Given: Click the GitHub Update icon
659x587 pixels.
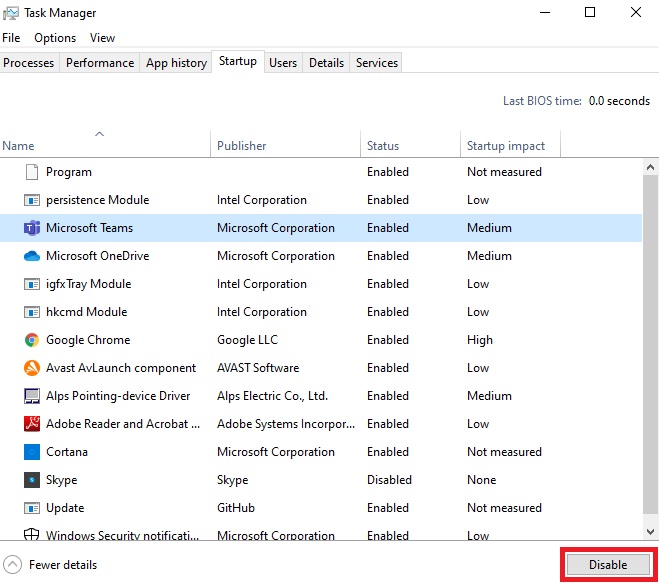Looking at the screenshot, I should (32, 508).
